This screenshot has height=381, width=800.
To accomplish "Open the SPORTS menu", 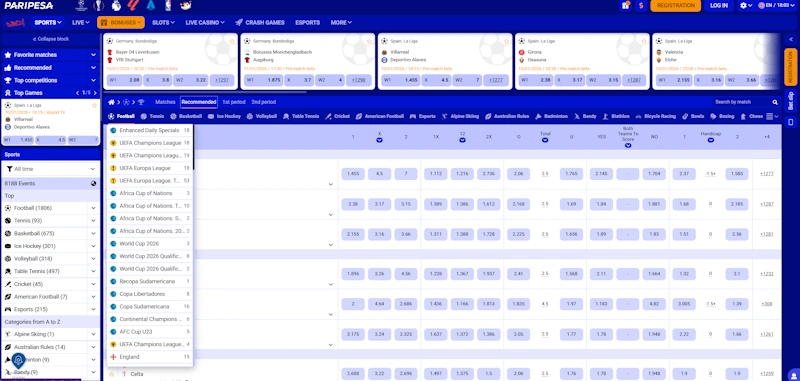I will [x=48, y=22].
